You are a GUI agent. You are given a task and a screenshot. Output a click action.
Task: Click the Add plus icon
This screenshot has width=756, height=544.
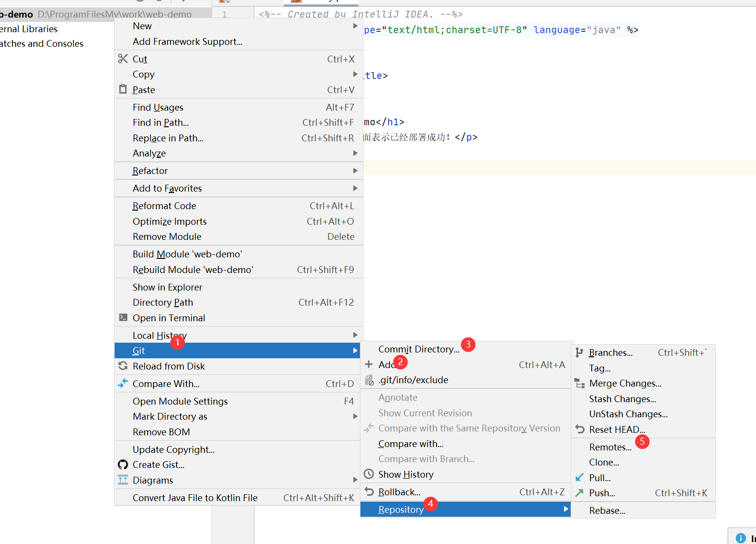[x=369, y=364]
